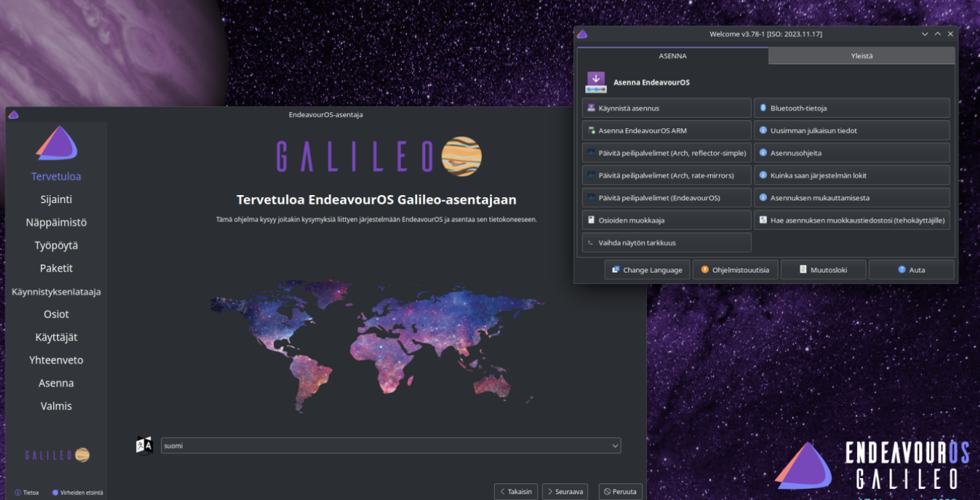Open Asennusohjeita install instructions
The image size is (980, 500).
852,153
